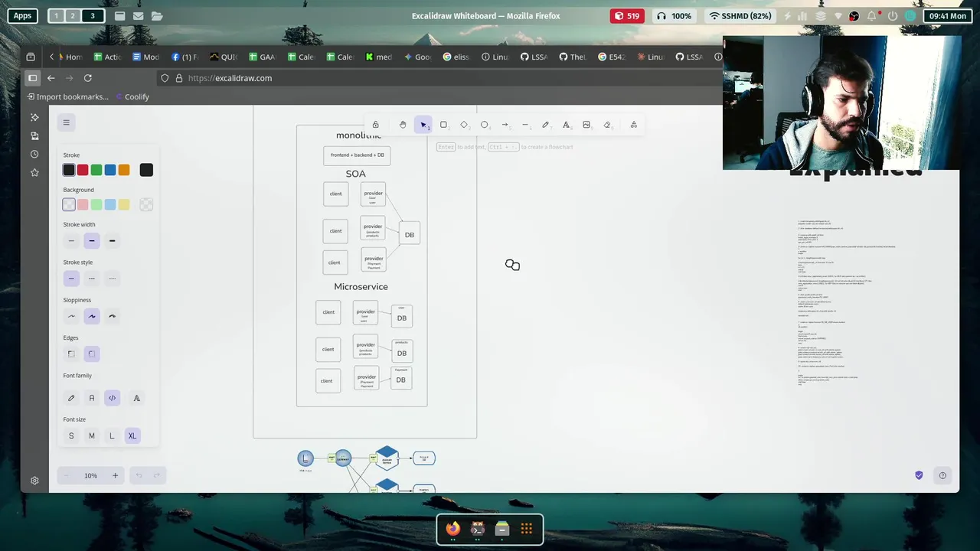This screenshot has height=551, width=980.
Task: Reset zoom via the 10% button
Action: (x=90, y=476)
